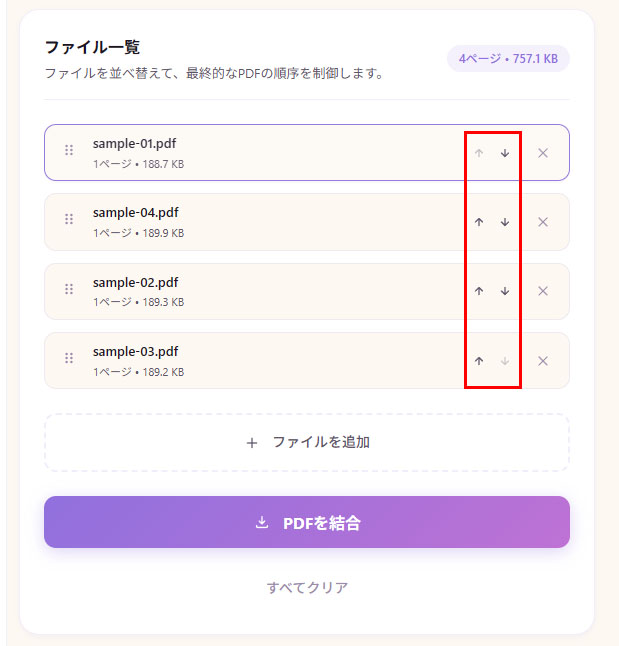
Task: Click the drag handle beside sample-03.pdf
Action: 69,358
